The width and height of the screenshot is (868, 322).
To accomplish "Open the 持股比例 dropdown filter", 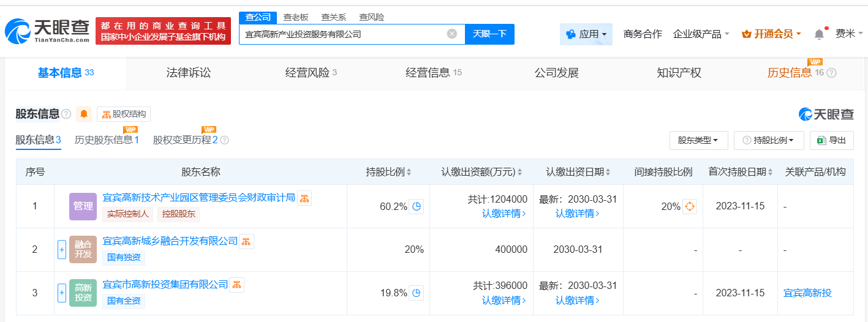I will click(768, 140).
